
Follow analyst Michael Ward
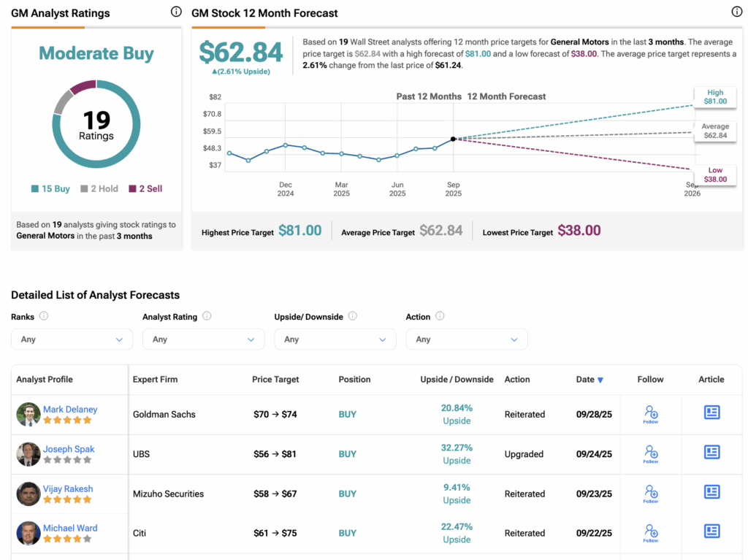pos(651,533)
